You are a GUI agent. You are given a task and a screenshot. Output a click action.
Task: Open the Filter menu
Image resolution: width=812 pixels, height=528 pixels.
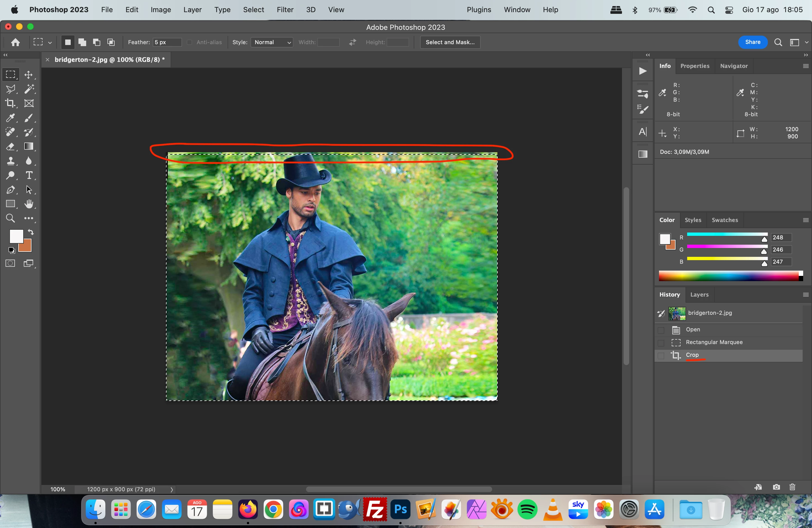tap(285, 10)
